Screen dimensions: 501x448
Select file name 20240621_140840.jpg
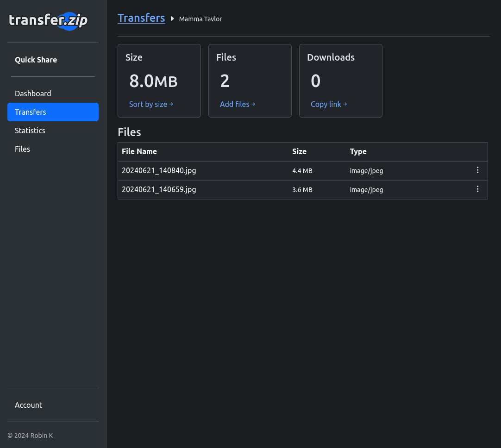159,170
